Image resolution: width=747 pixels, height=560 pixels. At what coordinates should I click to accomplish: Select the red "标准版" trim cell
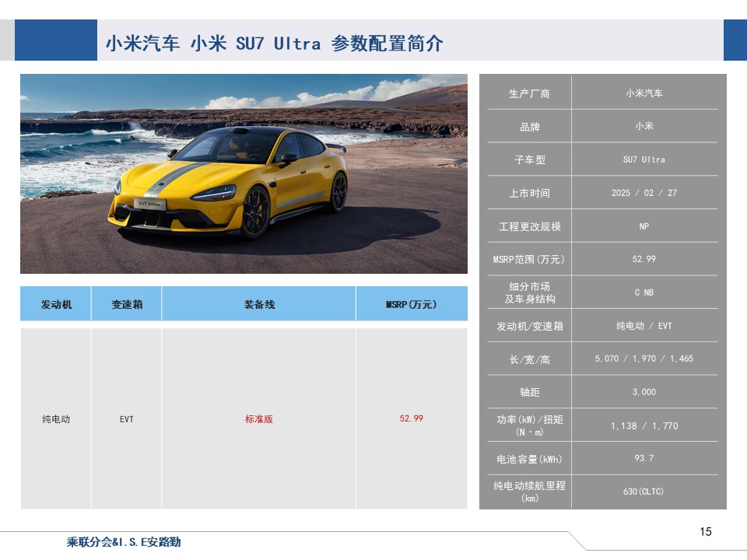259,419
